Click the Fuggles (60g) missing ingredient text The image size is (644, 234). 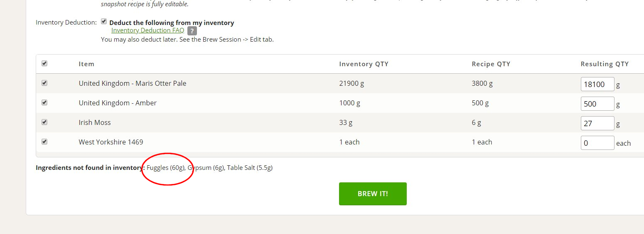[x=166, y=168]
